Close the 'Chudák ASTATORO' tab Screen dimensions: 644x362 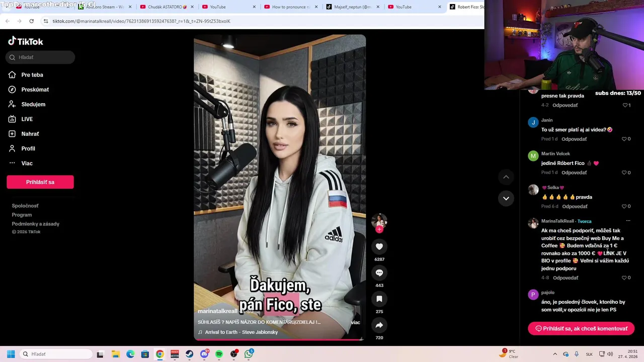(192, 7)
